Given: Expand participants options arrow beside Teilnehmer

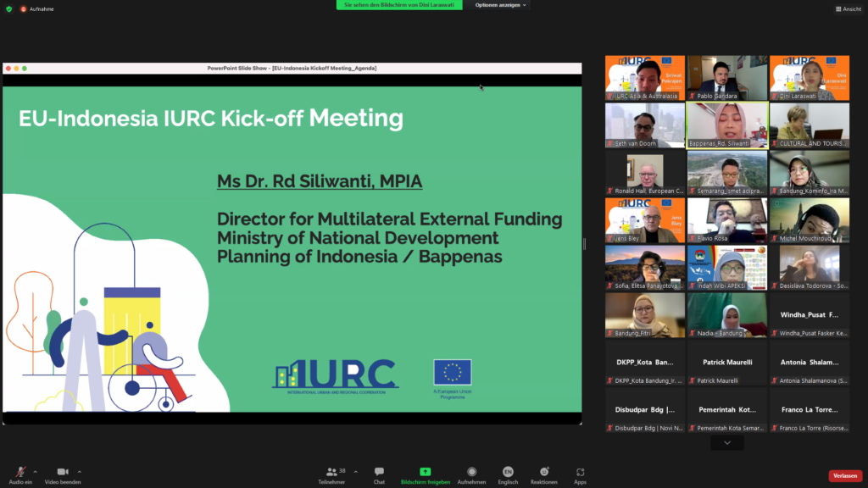Looking at the screenshot, I should pos(355,471).
